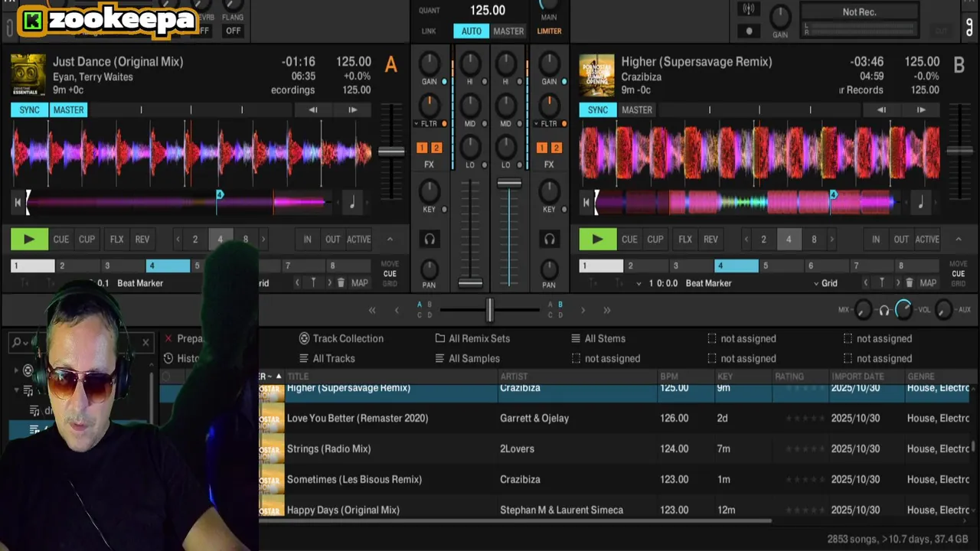Select next cue point on Deck B
The image size is (980, 551).
(898, 283)
